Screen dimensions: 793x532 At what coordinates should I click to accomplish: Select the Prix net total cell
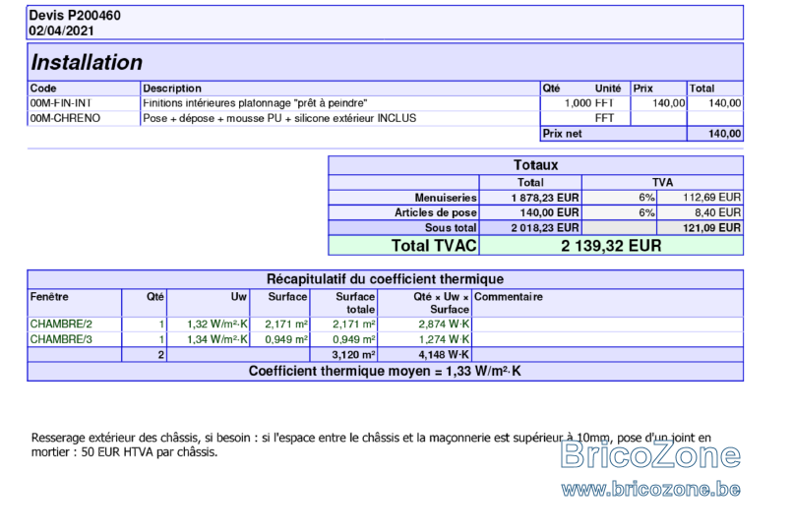pos(715,134)
